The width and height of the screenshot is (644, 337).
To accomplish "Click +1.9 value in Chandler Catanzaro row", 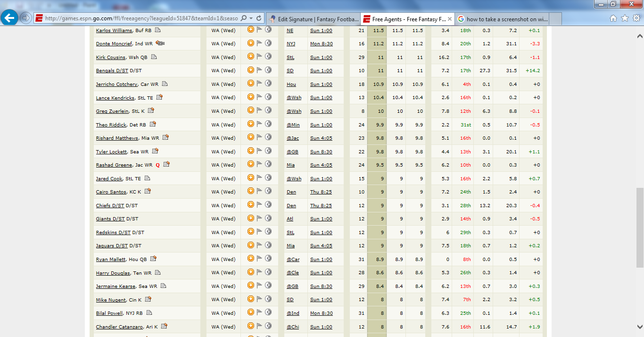I will [534, 327].
